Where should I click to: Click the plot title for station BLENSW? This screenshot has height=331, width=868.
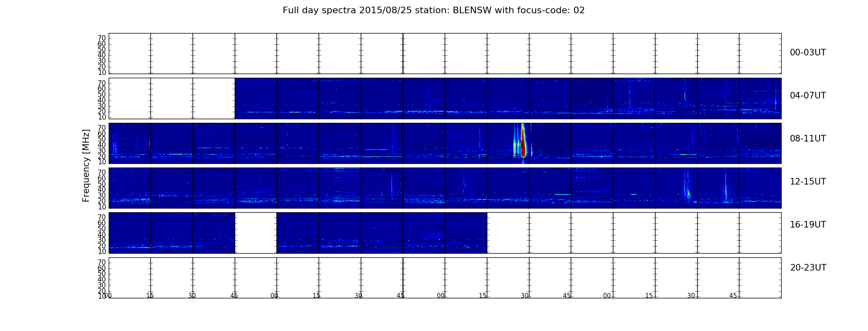tap(434, 10)
